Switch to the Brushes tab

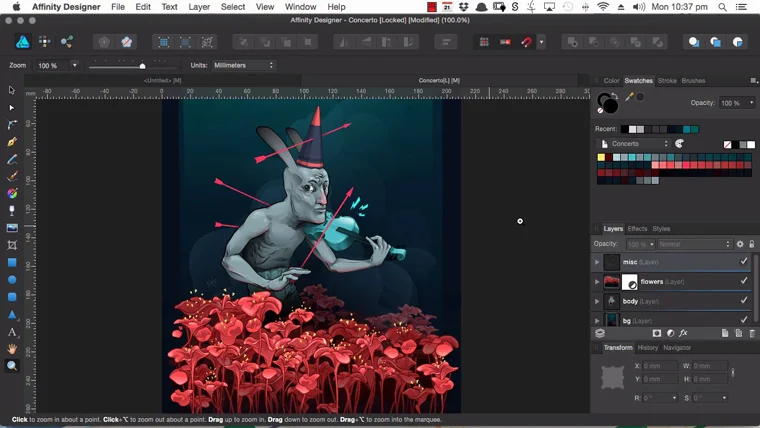coord(693,81)
